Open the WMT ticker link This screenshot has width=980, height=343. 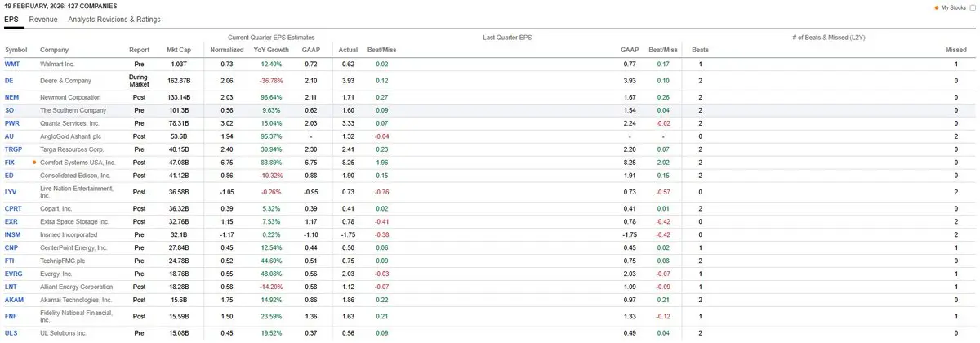tap(12, 64)
